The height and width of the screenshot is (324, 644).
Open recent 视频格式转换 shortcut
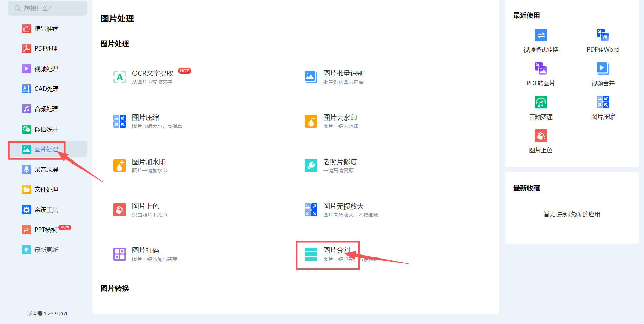(541, 41)
